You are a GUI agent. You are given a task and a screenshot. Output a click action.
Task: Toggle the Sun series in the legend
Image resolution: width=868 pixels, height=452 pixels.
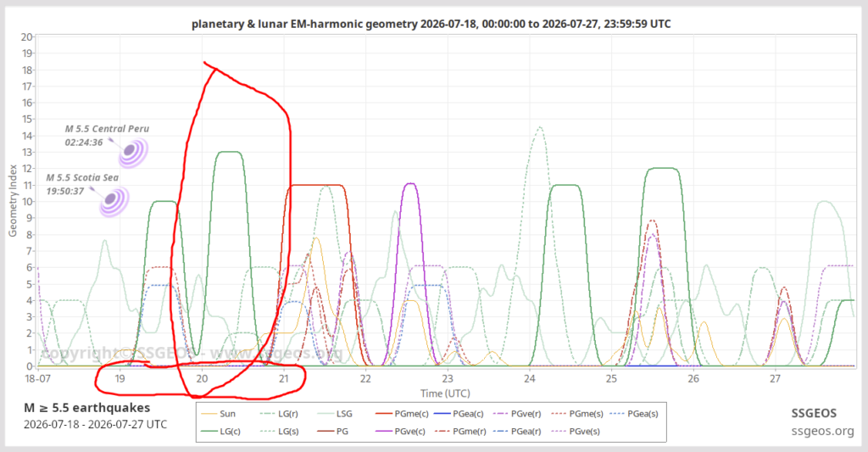218,414
